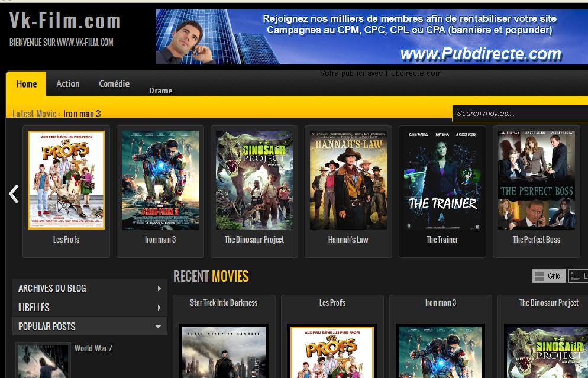Viewport: 588px width, 378px height.
Task: Open the Pubdirecte.com banner ad
Action: (x=371, y=37)
